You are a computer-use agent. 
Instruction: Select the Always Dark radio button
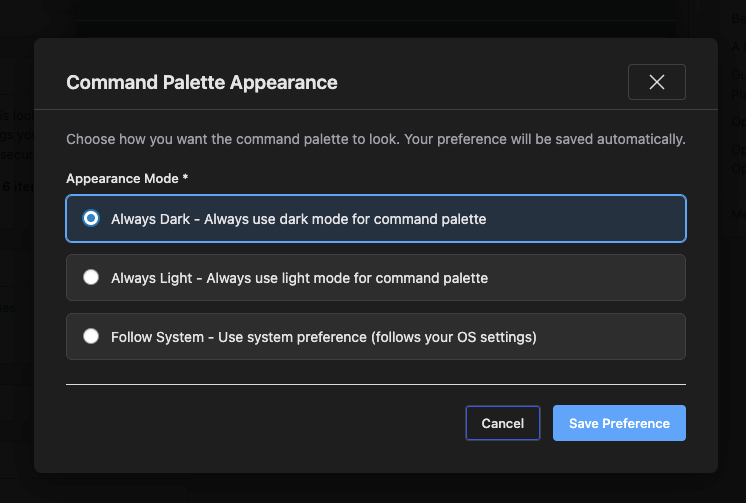(91, 218)
